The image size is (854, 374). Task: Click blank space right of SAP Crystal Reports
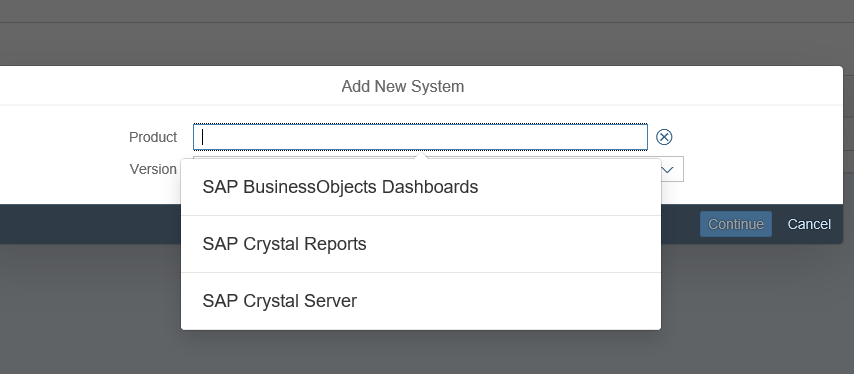pos(512,244)
